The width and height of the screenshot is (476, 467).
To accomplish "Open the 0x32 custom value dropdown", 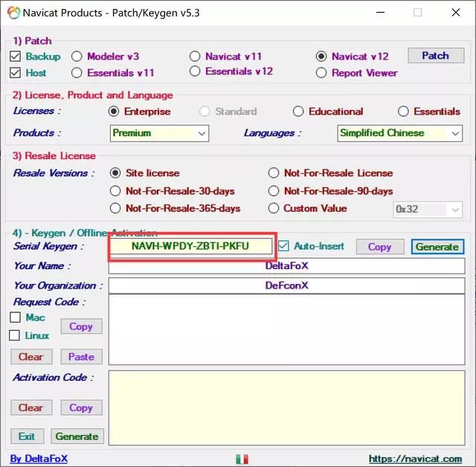I will (x=428, y=210).
